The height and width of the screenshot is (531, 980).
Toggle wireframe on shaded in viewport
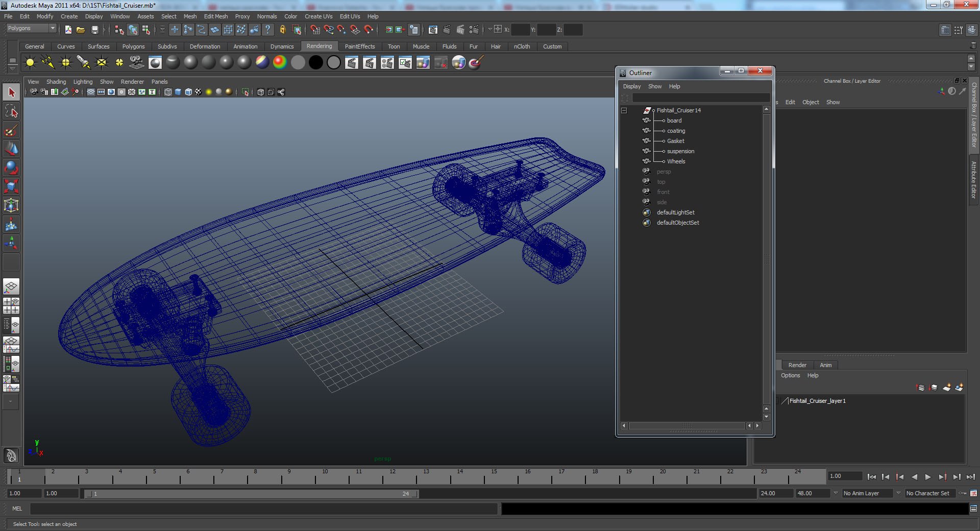pyautogui.click(x=188, y=92)
